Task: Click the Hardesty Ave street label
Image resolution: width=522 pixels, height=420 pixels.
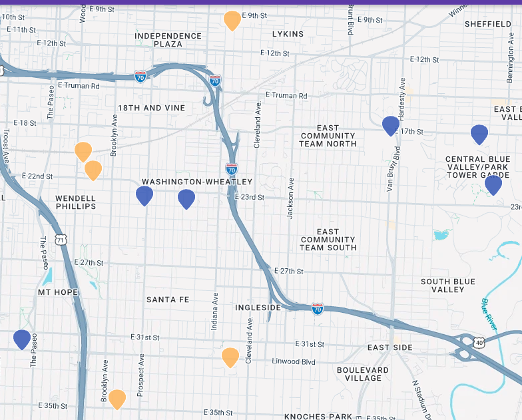Action: click(402, 99)
